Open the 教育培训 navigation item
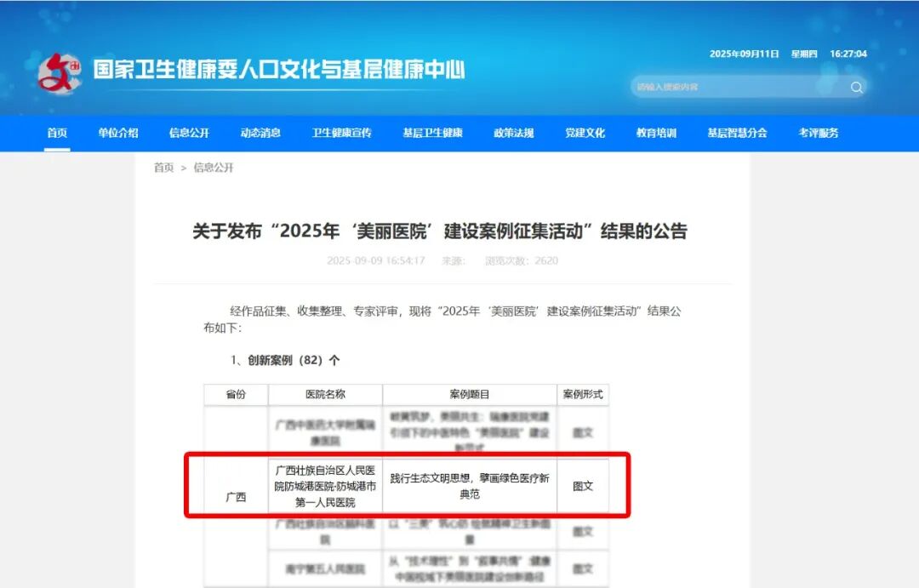This screenshot has height=588, width=919. coord(656,133)
